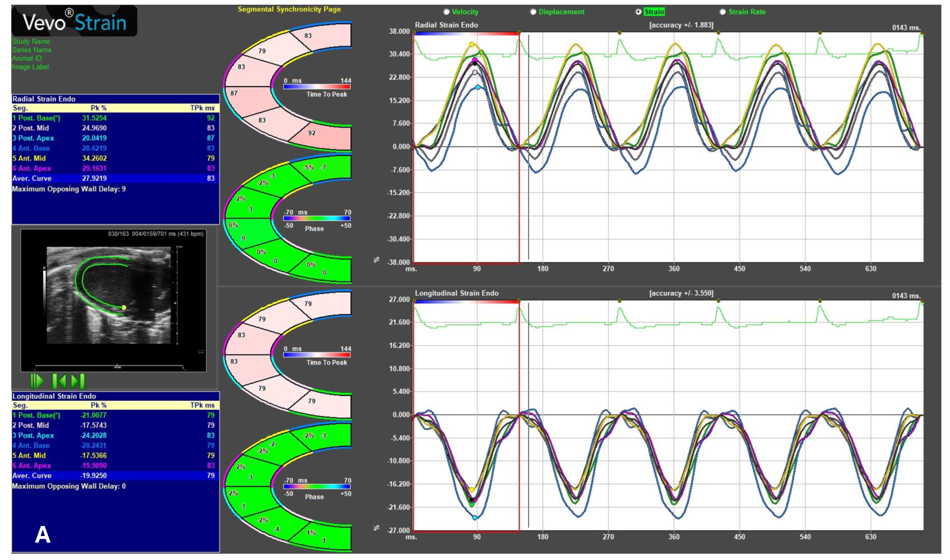Screen dimensions: 950x560
Task: Select the Velocity radio button
Action: click(446, 12)
